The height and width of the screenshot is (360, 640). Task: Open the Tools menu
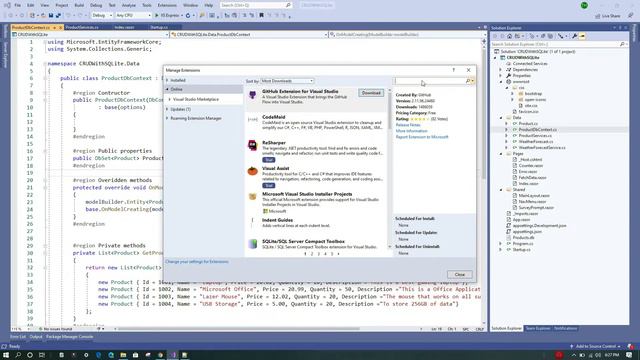tap(147, 5)
